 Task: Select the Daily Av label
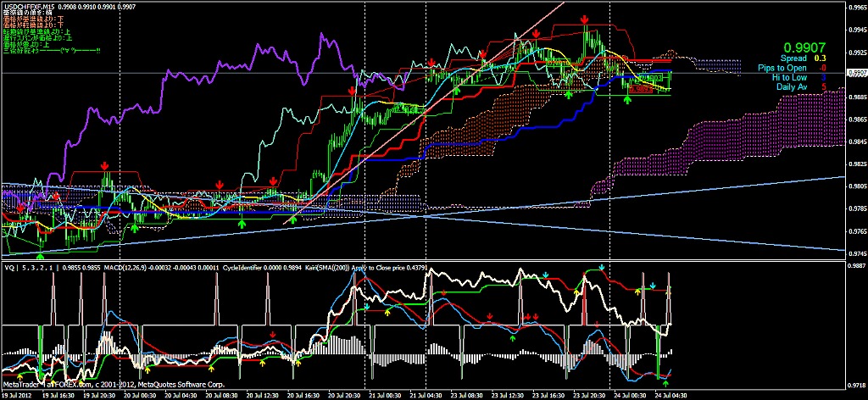[791, 86]
